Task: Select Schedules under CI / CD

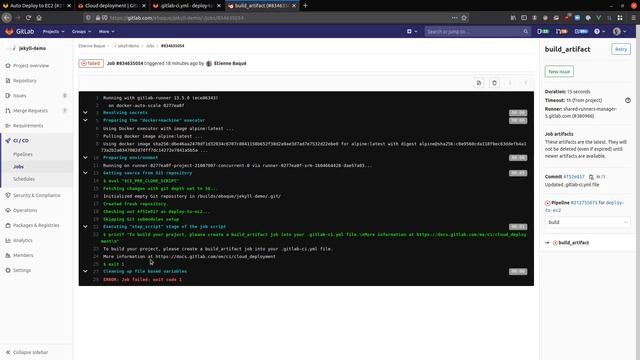Action: [24, 179]
